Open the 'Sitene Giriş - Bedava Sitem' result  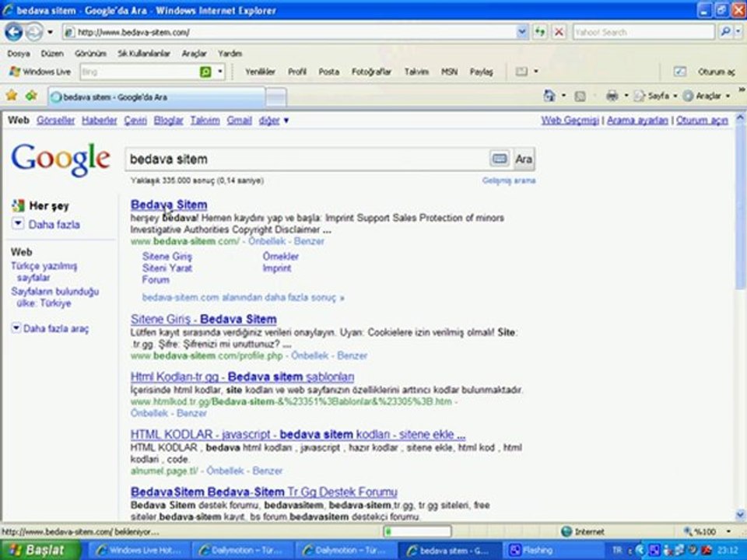pos(203,319)
